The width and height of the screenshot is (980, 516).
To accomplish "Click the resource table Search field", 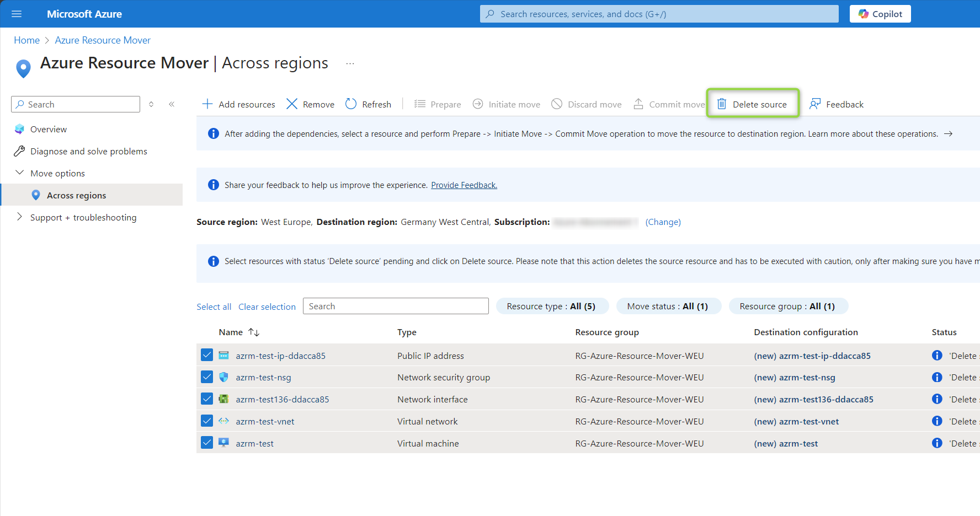I will click(396, 306).
